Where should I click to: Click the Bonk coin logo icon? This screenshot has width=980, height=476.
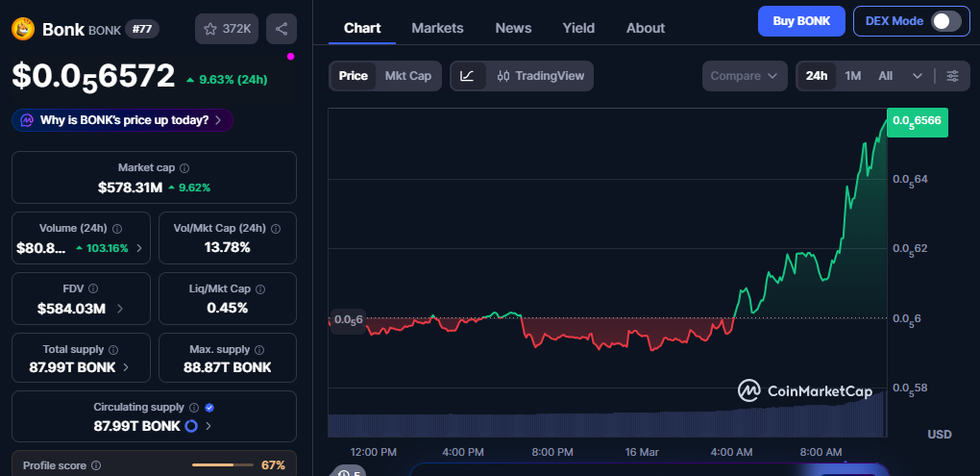[23, 29]
